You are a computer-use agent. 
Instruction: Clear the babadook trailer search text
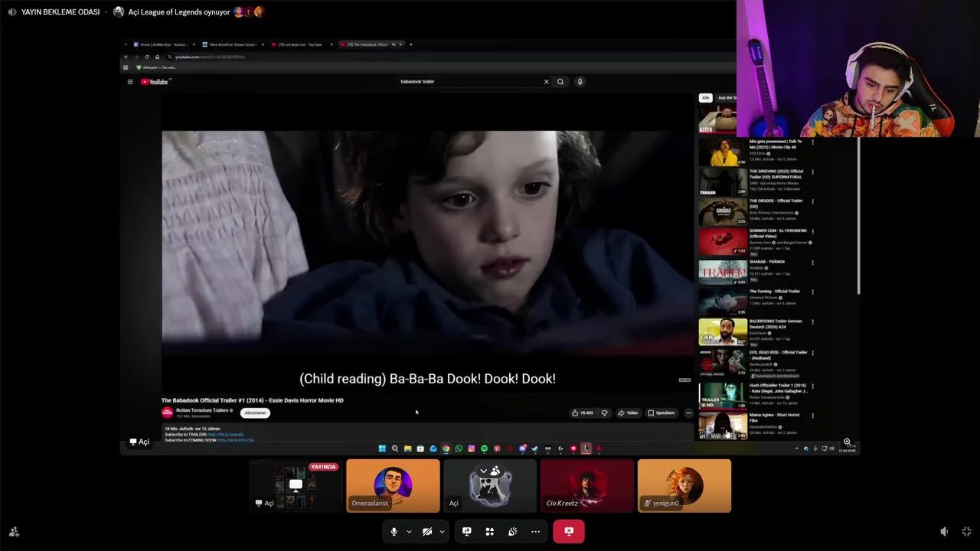click(x=546, y=81)
